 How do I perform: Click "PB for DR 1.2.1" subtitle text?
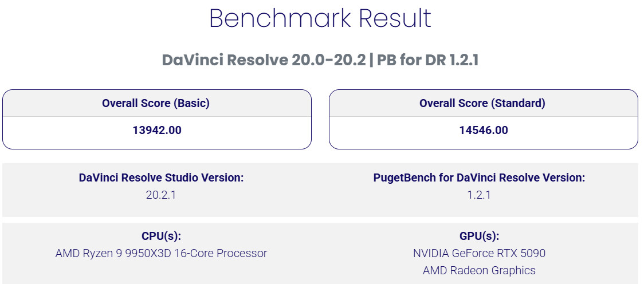click(427, 60)
